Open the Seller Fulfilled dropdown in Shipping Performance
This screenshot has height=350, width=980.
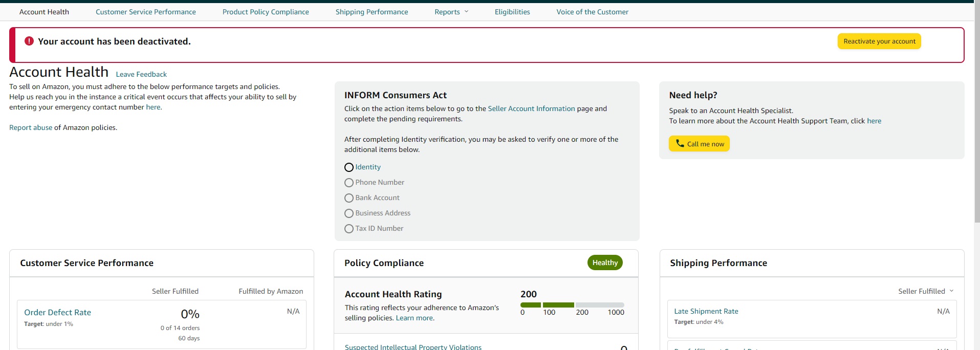[x=926, y=291]
